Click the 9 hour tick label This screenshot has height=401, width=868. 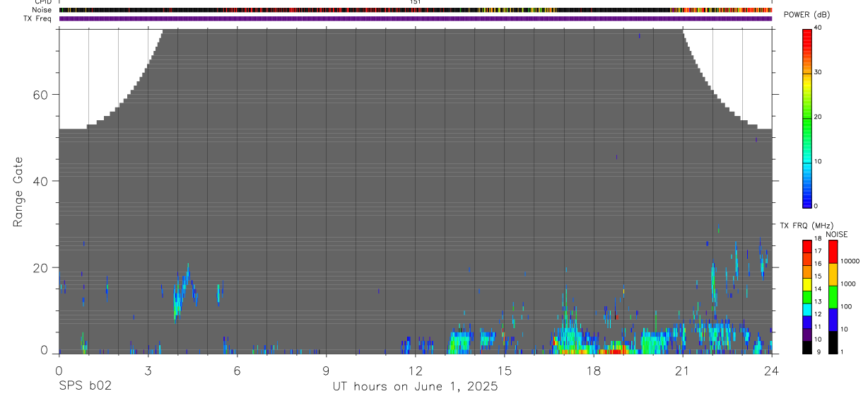click(x=326, y=370)
